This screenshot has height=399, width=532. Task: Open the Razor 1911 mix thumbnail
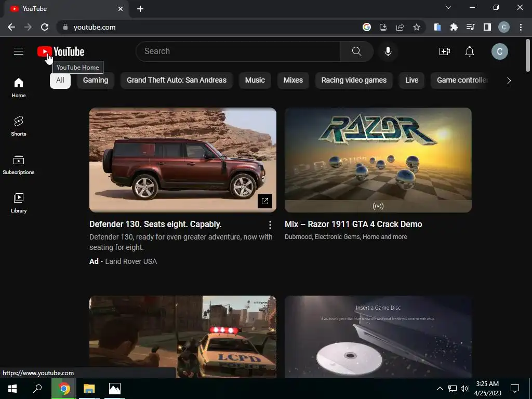[378, 160]
